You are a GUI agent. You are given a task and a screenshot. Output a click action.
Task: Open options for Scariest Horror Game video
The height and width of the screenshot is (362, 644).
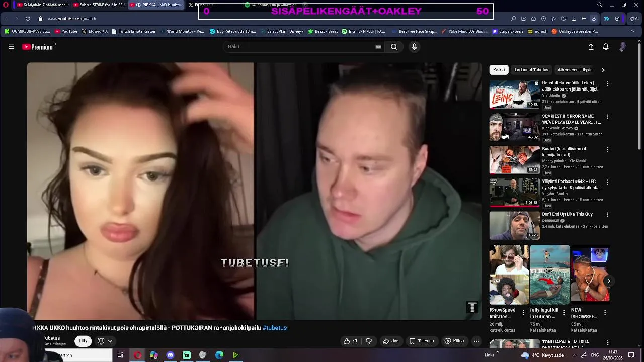coord(608,117)
